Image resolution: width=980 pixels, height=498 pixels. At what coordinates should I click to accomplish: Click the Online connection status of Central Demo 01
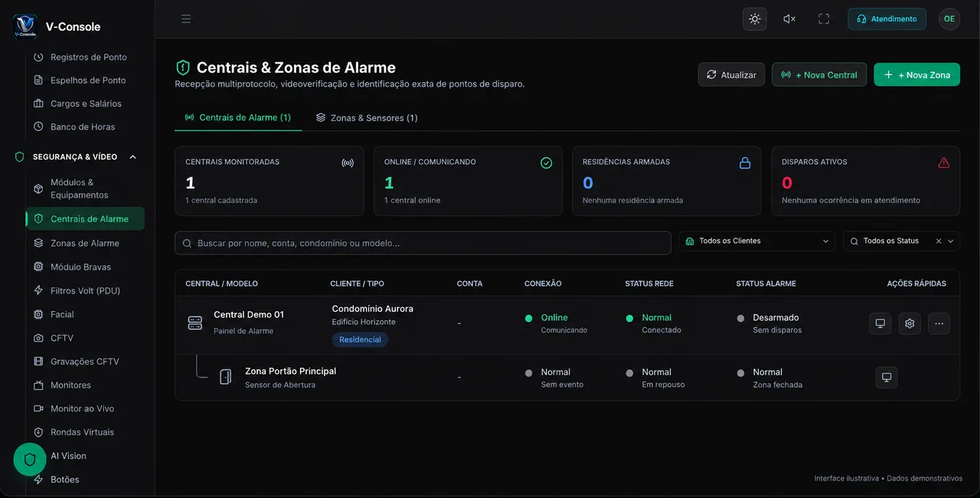(554, 317)
